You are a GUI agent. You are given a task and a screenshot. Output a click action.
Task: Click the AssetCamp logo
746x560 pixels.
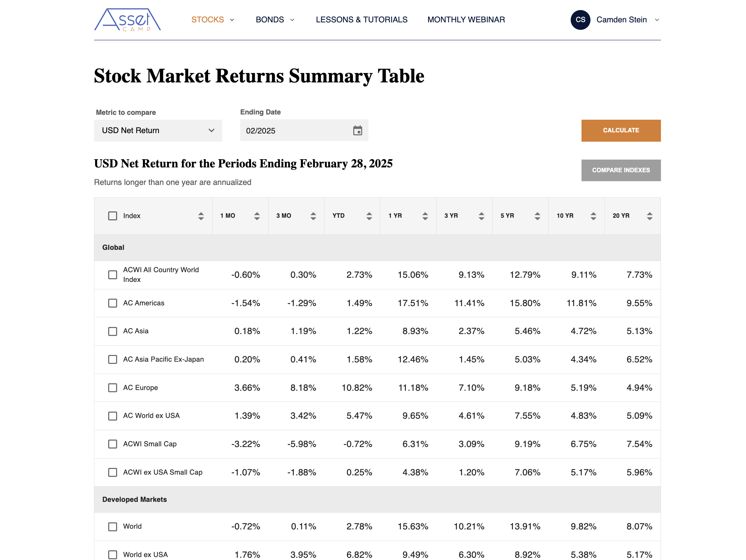click(128, 21)
